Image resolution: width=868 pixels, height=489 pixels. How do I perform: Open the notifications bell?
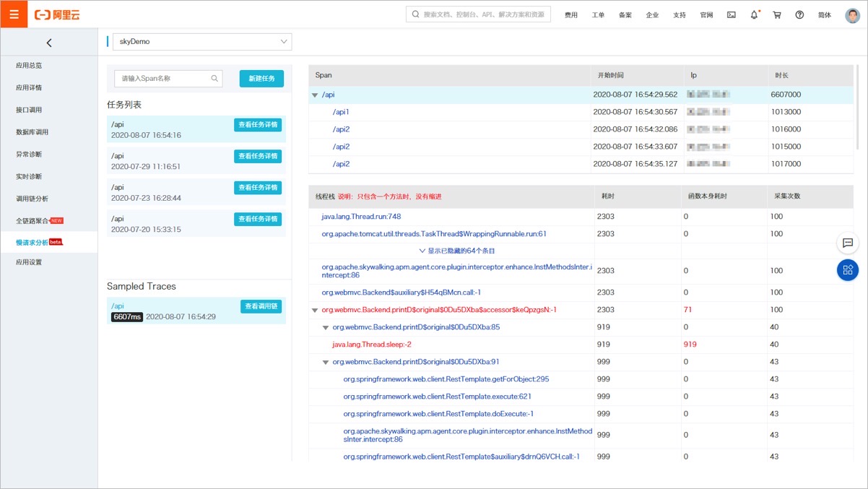point(754,14)
